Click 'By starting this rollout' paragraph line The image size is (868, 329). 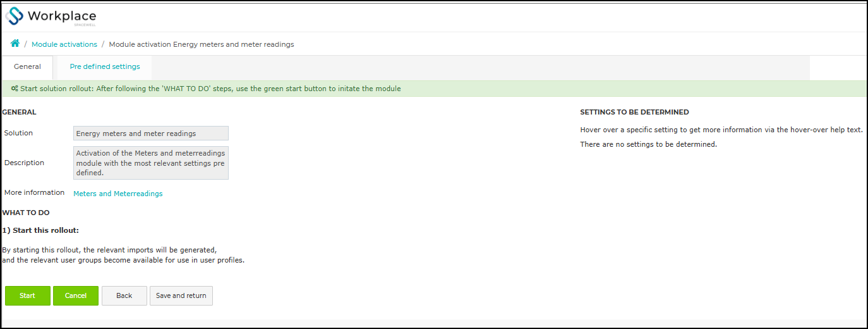click(x=109, y=250)
